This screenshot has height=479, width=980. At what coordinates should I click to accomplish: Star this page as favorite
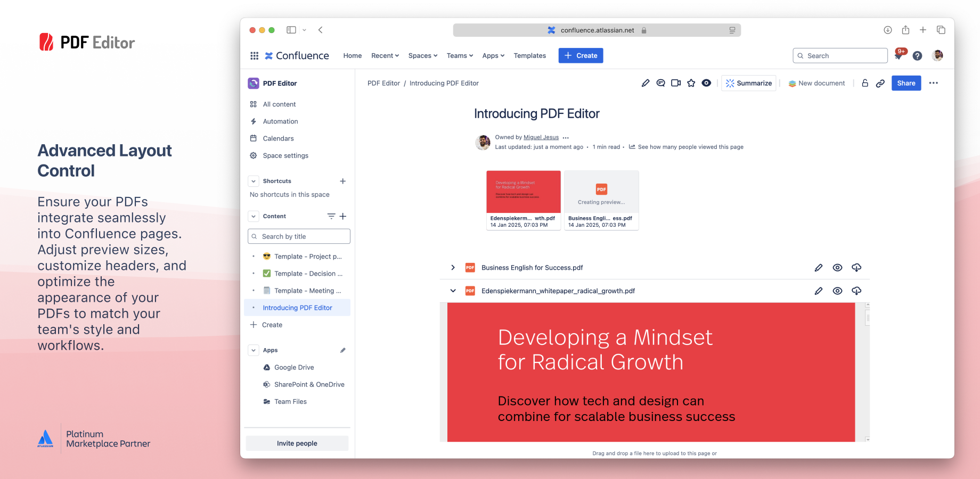(691, 83)
